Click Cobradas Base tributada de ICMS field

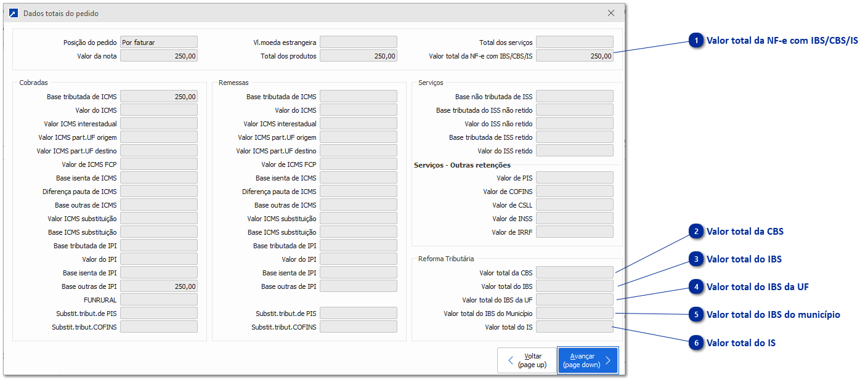tap(159, 97)
